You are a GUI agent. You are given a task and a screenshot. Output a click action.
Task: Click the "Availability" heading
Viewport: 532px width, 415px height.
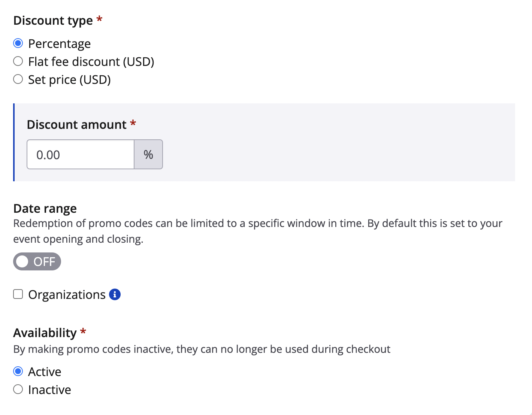[45, 333]
